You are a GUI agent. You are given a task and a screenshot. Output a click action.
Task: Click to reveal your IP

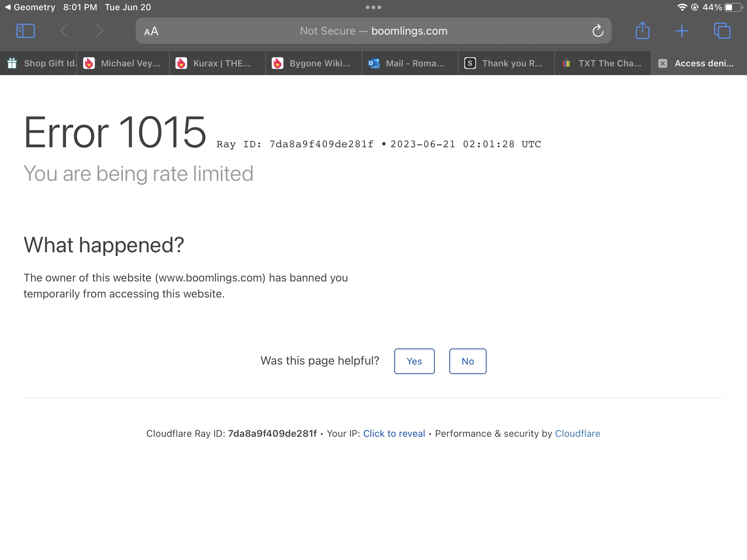(x=394, y=433)
